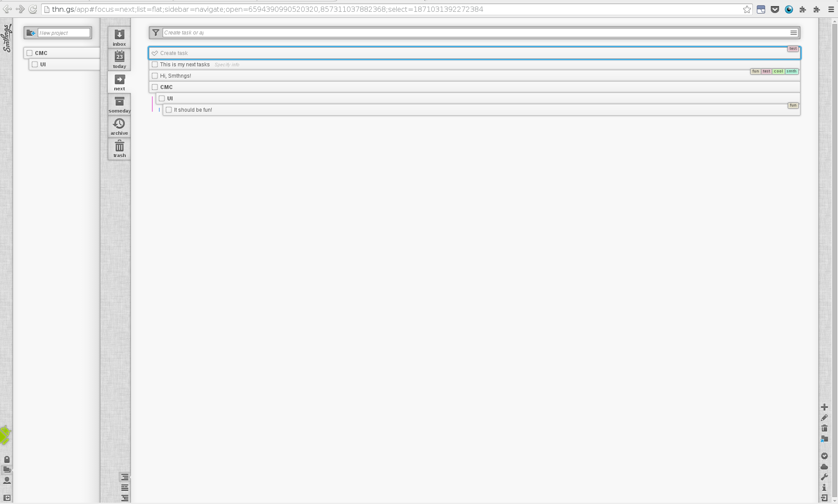Click Specify info link on next task
Image resolution: width=838 pixels, height=504 pixels.
pyautogui.click(x=226, y=65)
